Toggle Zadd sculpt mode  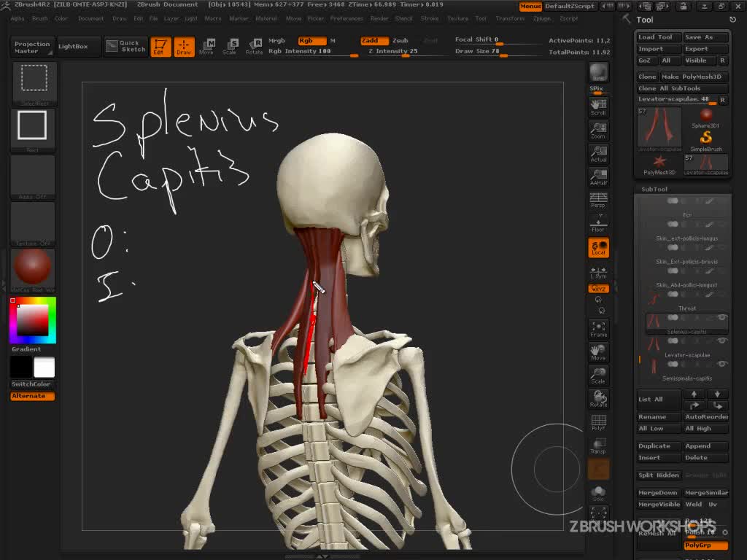coord(373,41)
